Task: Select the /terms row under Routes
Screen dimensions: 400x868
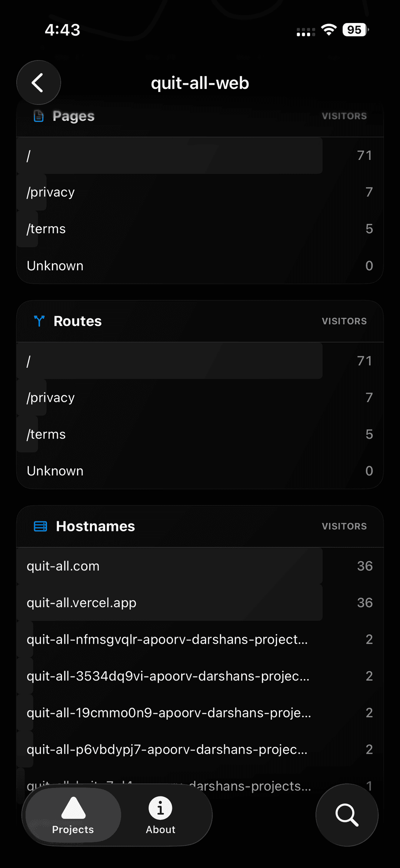Action: click(x=200, y=434)
